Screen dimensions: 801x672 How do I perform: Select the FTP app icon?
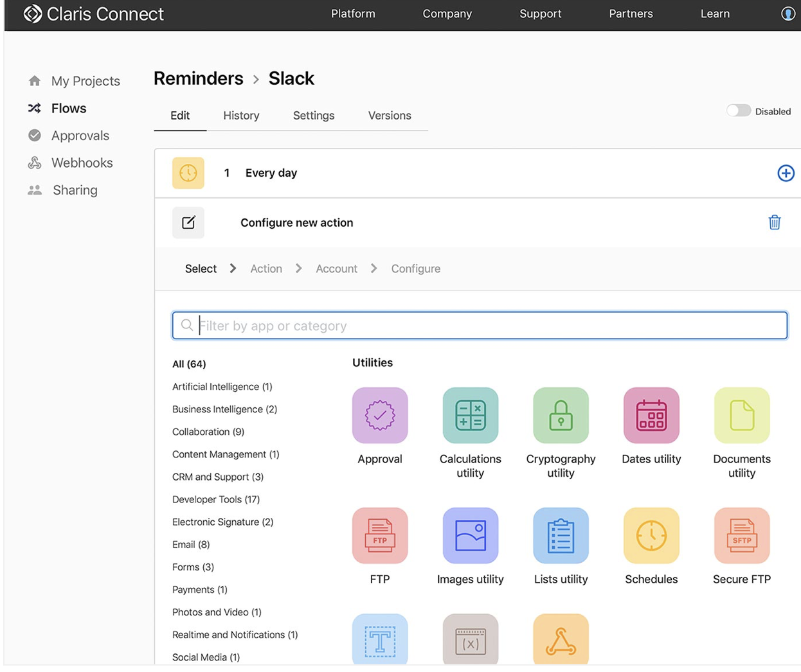379,536
